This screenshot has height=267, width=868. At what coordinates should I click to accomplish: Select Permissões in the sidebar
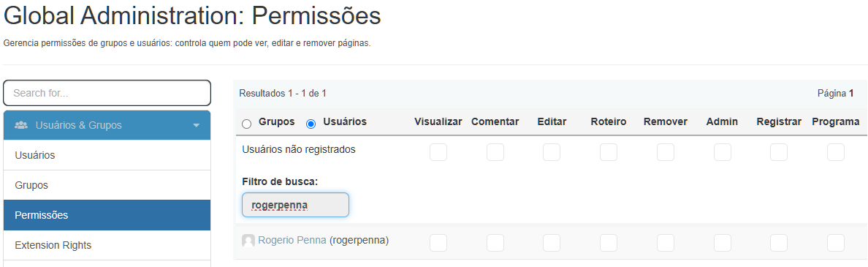point(107,215)
